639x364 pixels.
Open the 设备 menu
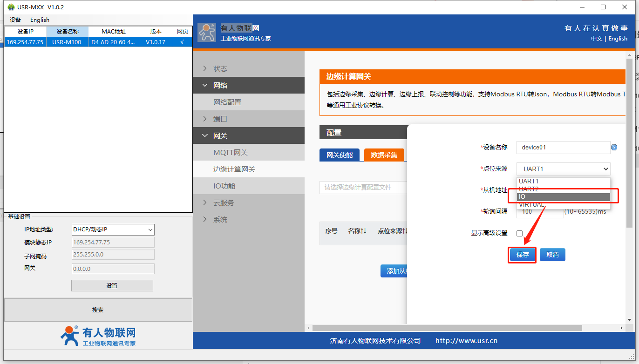pyautogui.click(x=15, y=20)
